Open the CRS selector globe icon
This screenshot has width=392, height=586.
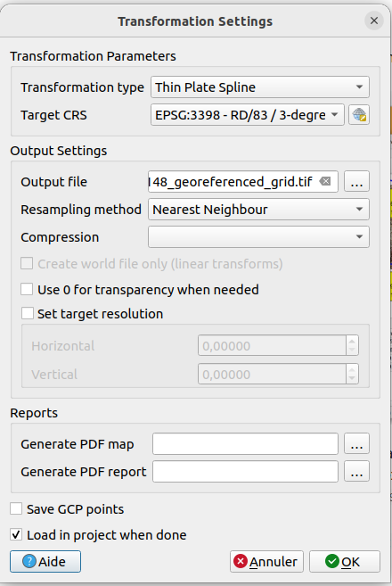click(359, 115)
